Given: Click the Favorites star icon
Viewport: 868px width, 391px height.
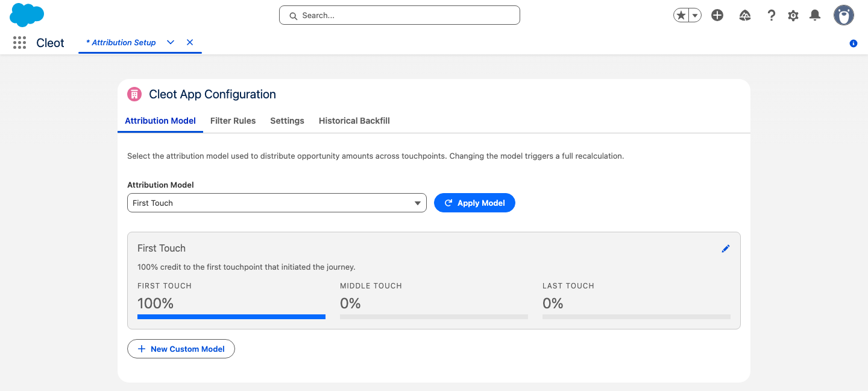Looking at the screenshot, I should 681,16.
